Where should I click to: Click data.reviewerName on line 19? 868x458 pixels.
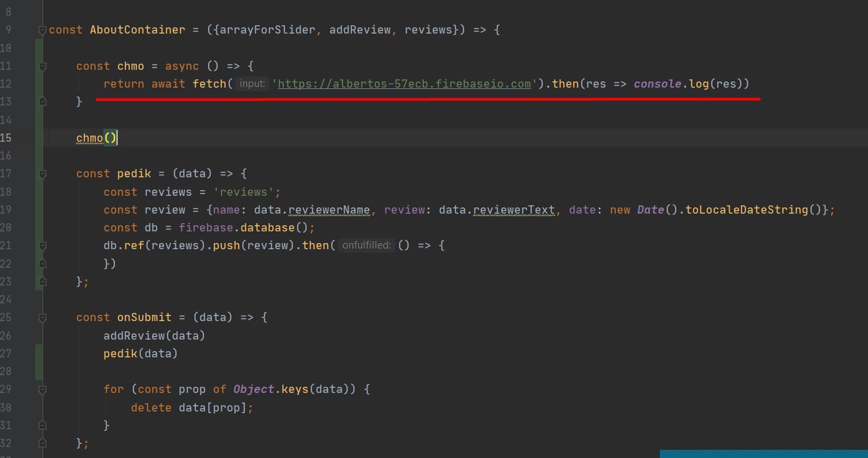312,209
